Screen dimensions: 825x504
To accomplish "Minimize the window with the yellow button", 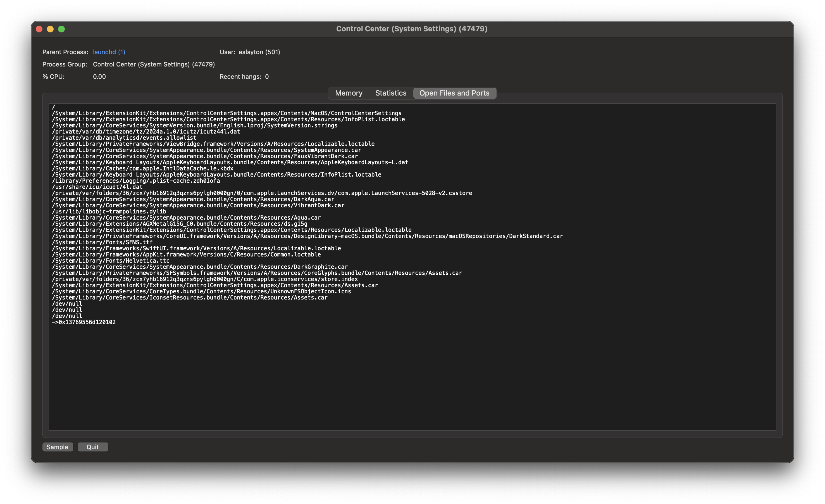I will (50, 29).
